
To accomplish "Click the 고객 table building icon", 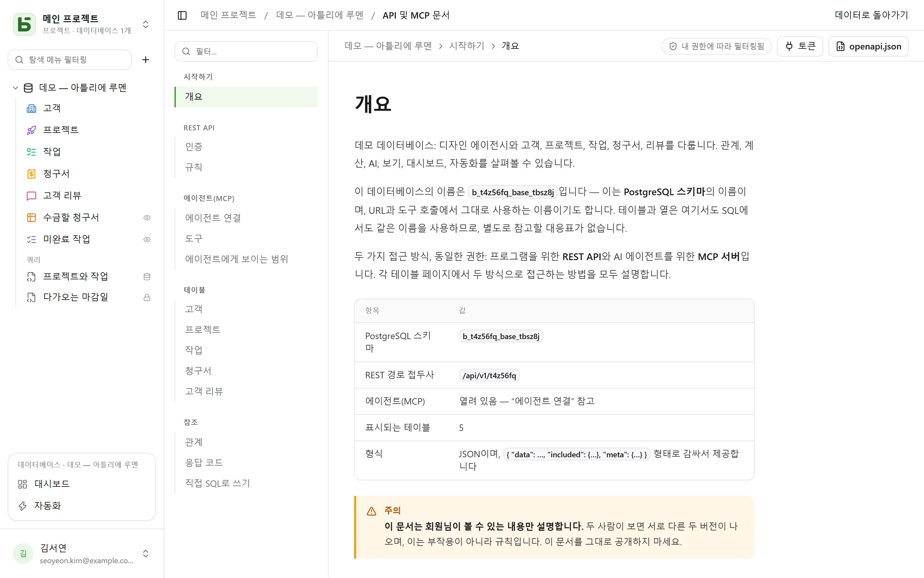I will (31, 109).
